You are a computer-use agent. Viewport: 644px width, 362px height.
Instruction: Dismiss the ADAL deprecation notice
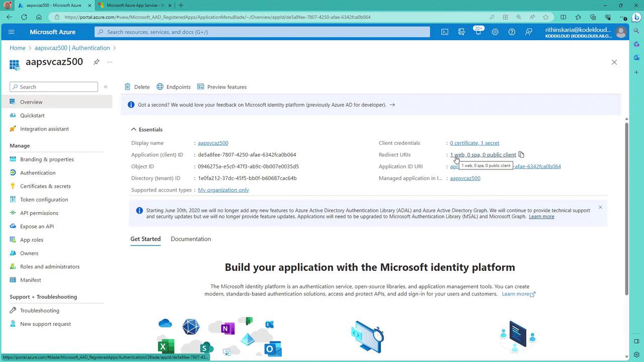click(x=600, y=207)
